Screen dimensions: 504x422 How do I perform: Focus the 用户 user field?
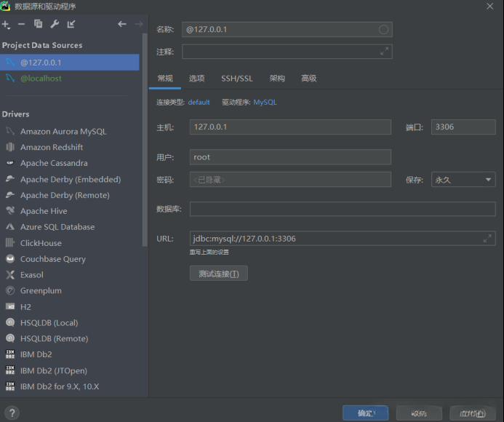(290, 157)
